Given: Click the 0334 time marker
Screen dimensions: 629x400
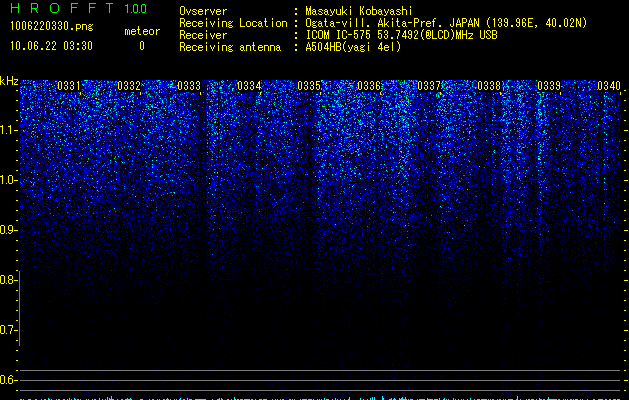Looking at the screenshot, I should 249,86.
